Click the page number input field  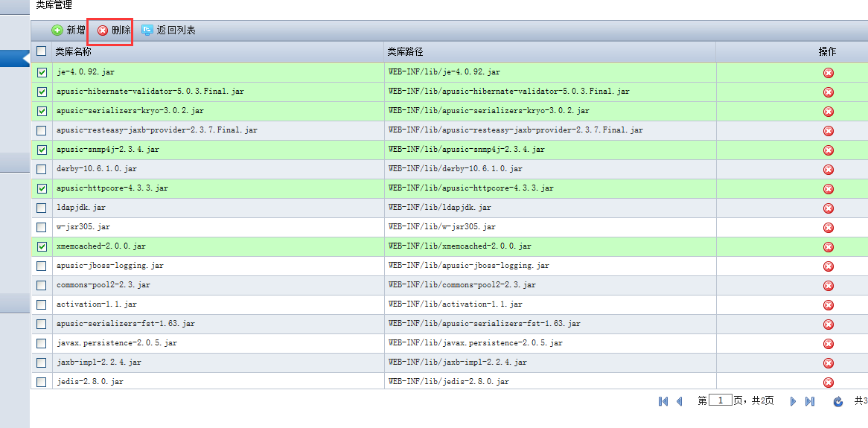click(720, 401)
